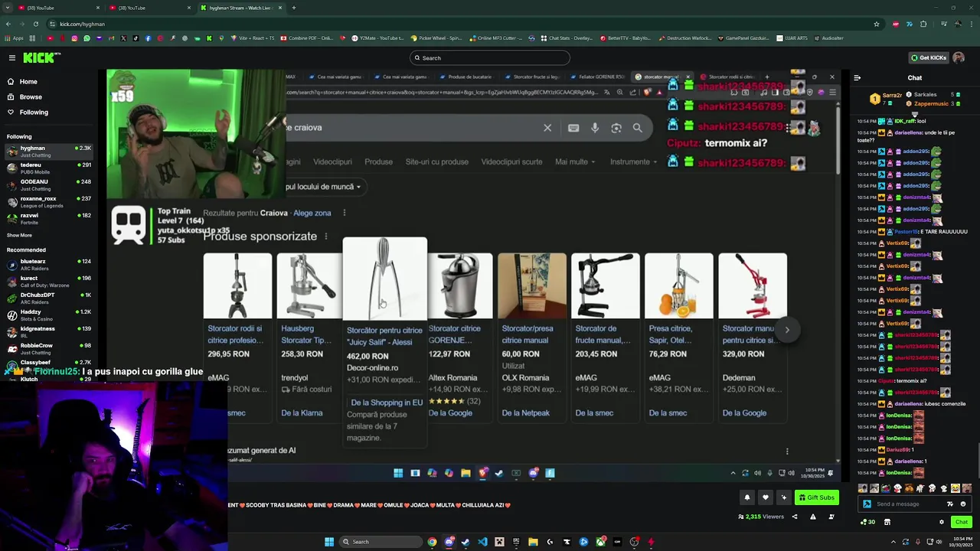The image size is (980, 551).
Task: Open Steam from taskbar
Action: click(x=465, y=542)
